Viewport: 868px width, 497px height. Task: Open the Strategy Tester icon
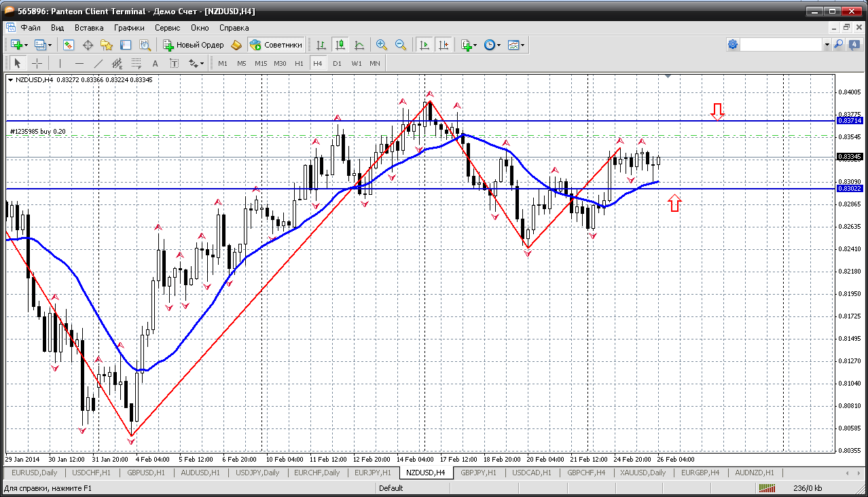pyautogui.click(x=145, y=45)
